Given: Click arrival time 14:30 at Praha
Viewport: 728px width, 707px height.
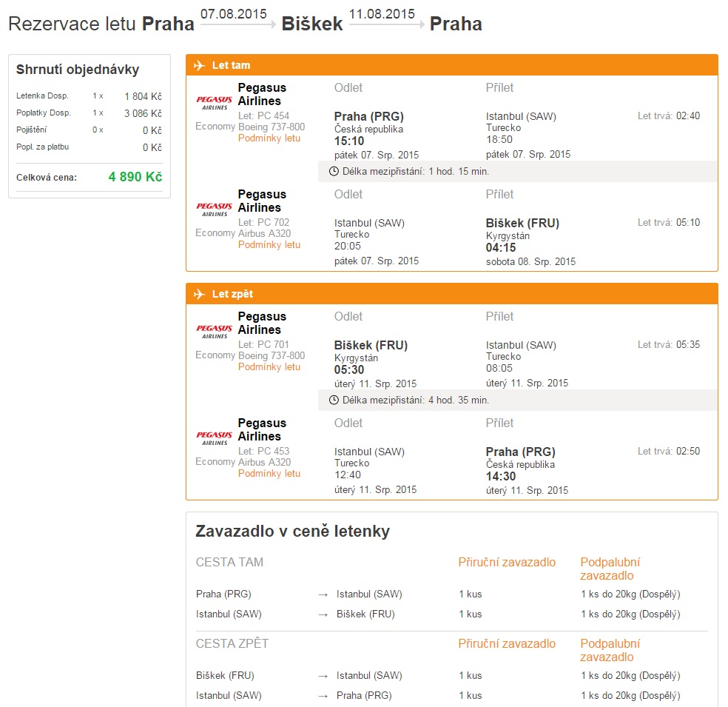Looking at the screenshot, I should 501,476.
